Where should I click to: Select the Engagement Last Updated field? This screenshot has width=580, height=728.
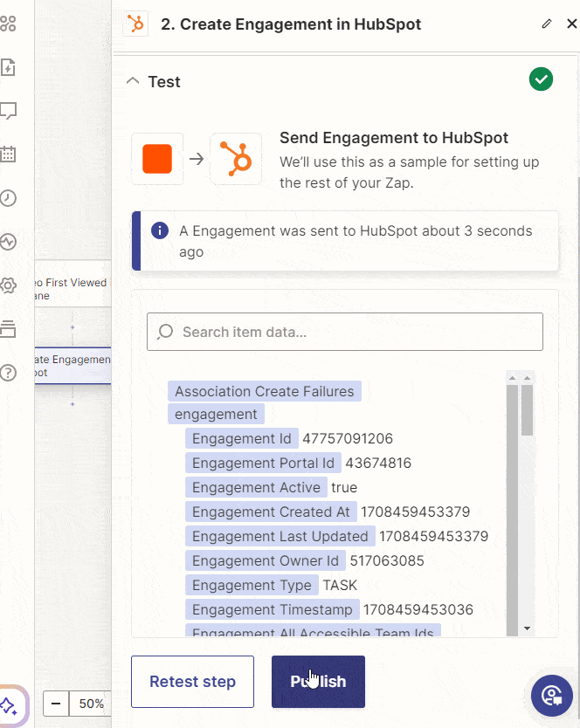pyautogui.click(x=280, y=536)
